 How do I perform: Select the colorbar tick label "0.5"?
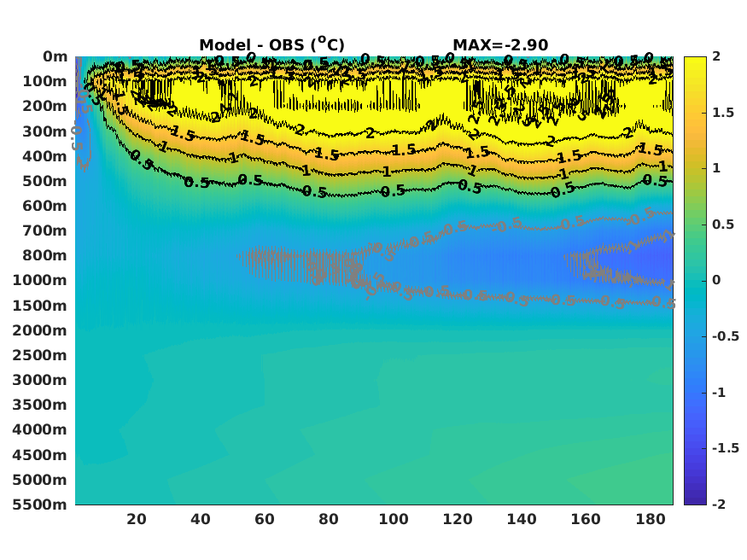pyautogui.click(x=723, y=225)
